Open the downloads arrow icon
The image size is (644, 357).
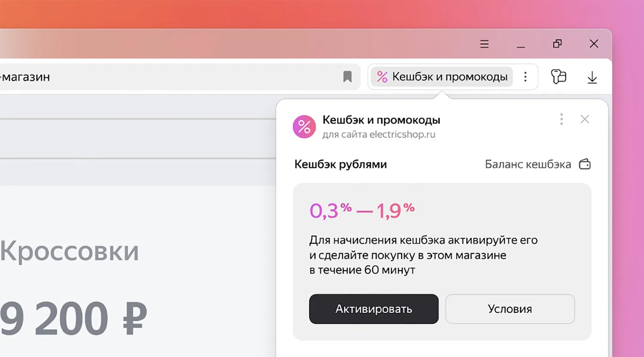592,78
